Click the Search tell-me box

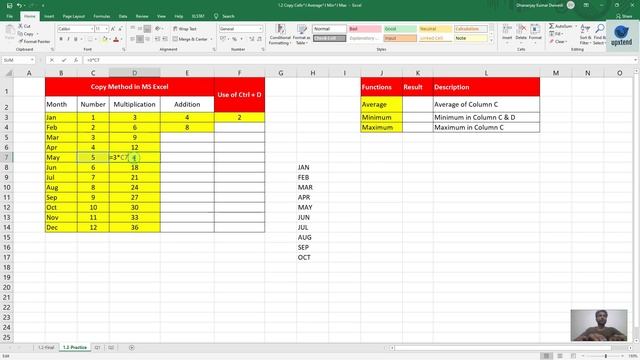(224, 16)
